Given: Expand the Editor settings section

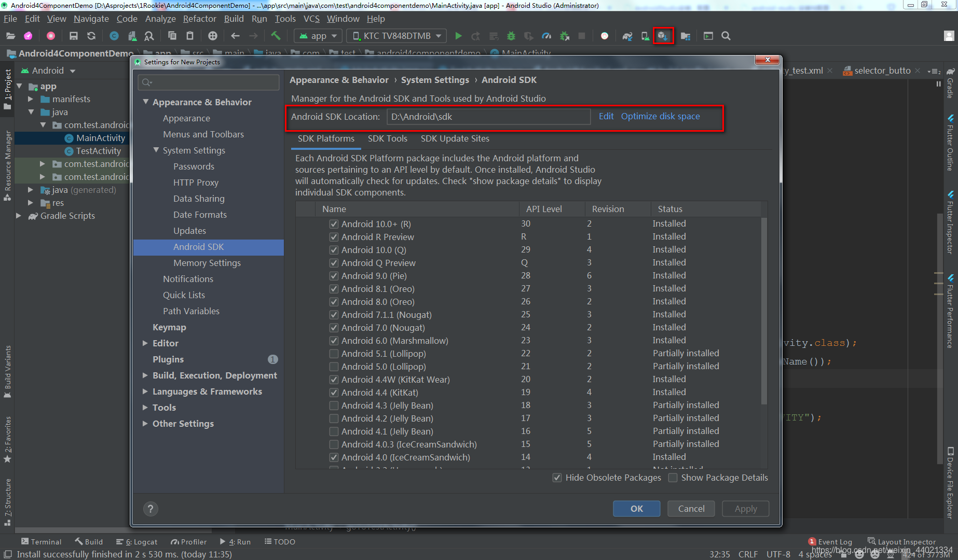Looking at the screenshot, I should [145, 343].
